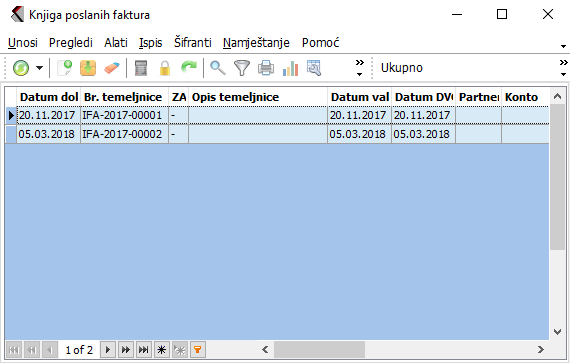Click the horizontal scrollbar right arrow
Viewport: 570px width, 363px height.
coord(541,350)
